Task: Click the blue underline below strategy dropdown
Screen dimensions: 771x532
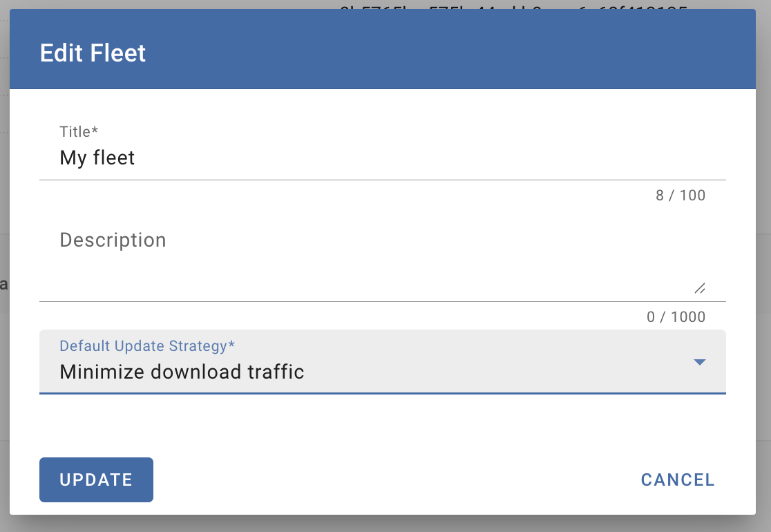Action: pyautogui.click(x=382, y=393)
